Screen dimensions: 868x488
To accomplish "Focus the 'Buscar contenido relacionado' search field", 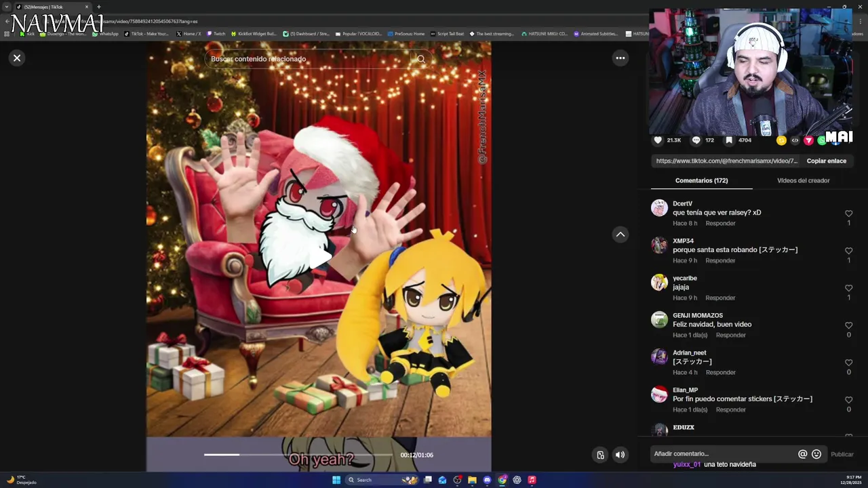I will [309, 59].
